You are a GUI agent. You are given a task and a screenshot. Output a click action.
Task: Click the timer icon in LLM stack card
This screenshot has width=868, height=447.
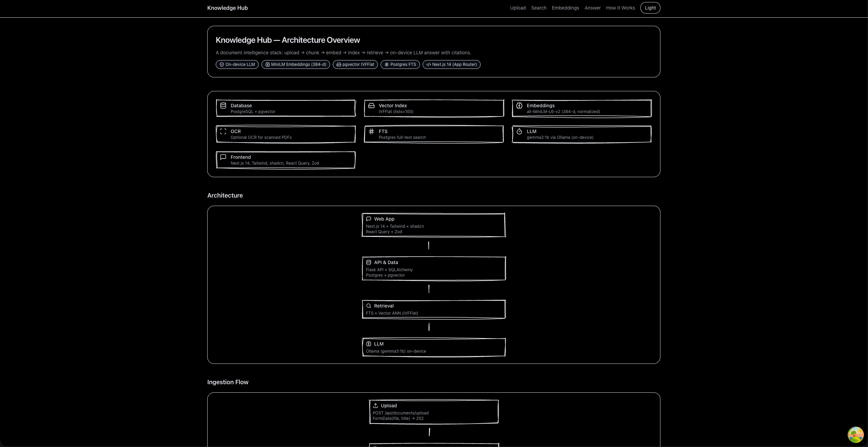tap(519, 131)
